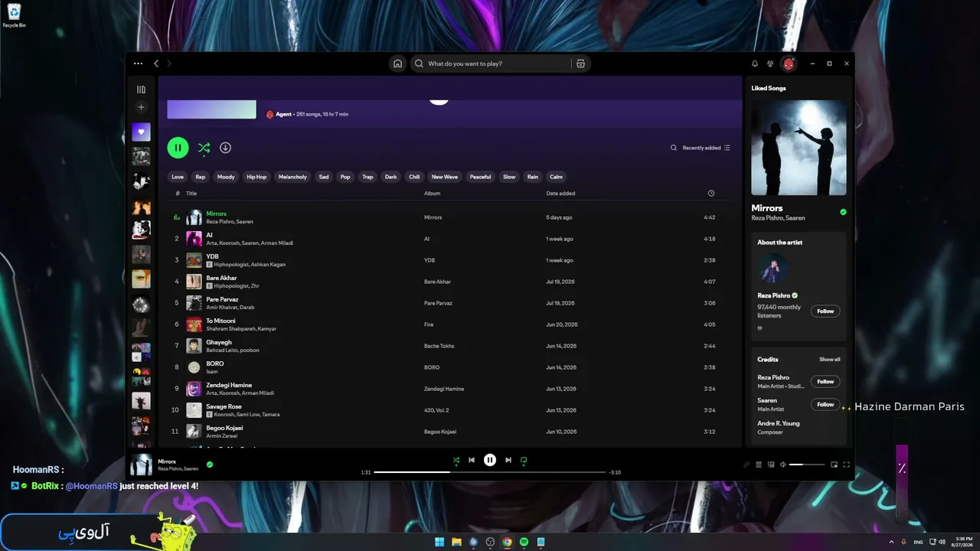Skip to the previous track

pos(472,460)
